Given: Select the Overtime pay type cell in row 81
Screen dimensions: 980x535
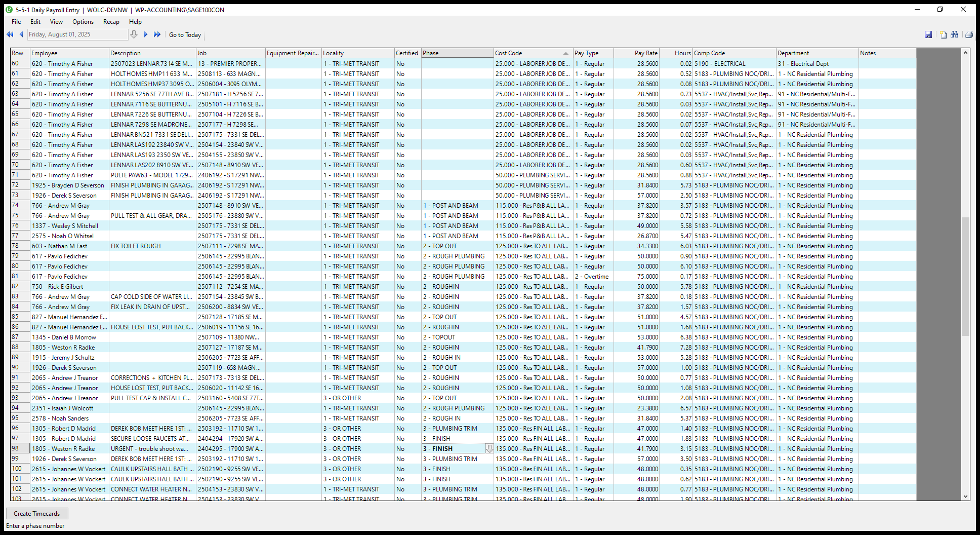Looking at the screenshot, I should [x=593, y=277].
